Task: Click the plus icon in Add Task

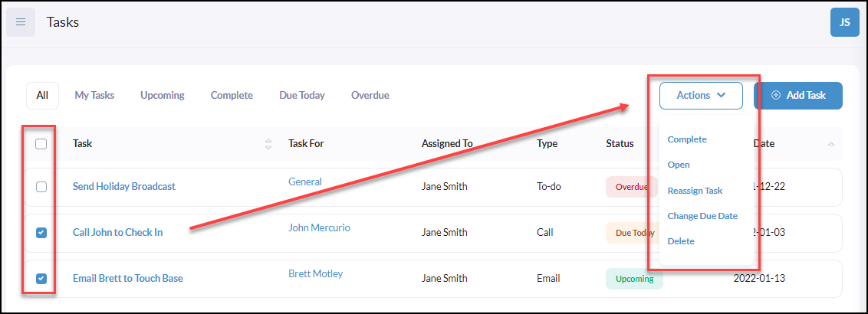Action: click(x=775, y=96)
